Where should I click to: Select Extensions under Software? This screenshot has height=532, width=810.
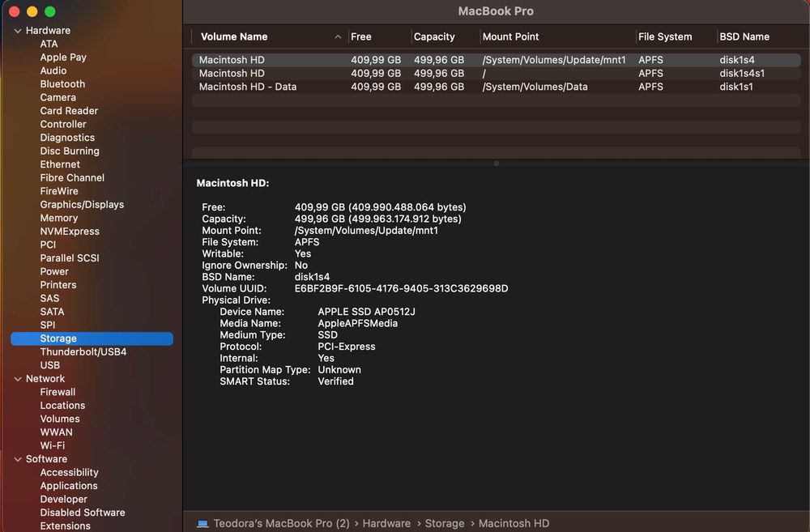(65, 526)
